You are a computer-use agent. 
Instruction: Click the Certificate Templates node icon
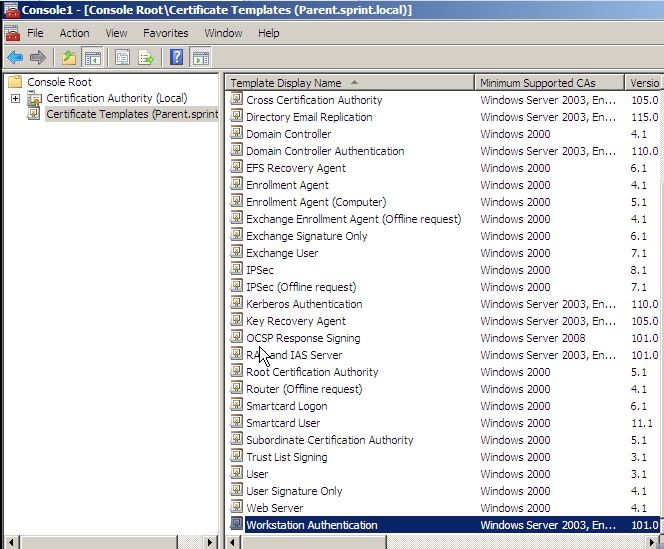click(34, 114)
